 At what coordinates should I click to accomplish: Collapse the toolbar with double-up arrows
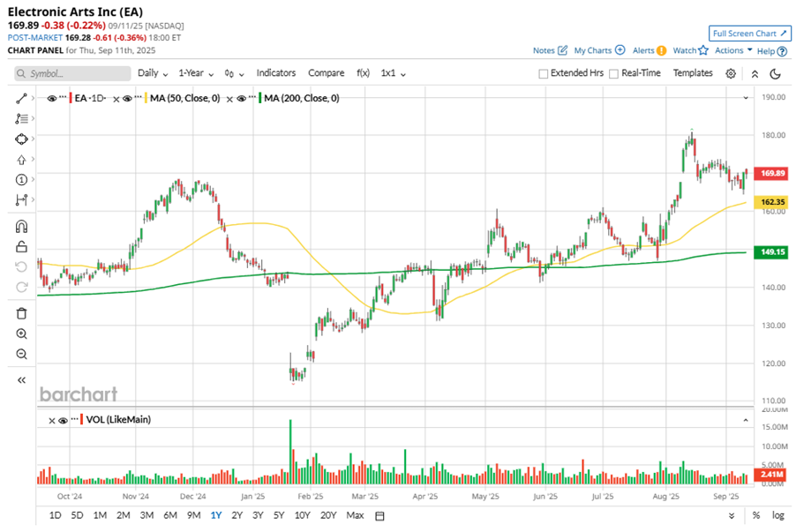(755, 74)
